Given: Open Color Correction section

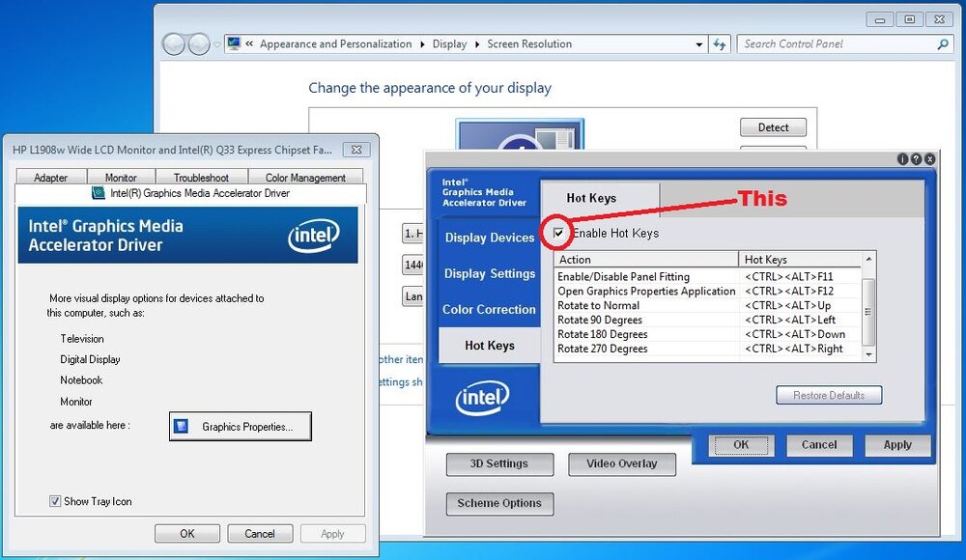Looking at the screenshot, I should (489, 309).
